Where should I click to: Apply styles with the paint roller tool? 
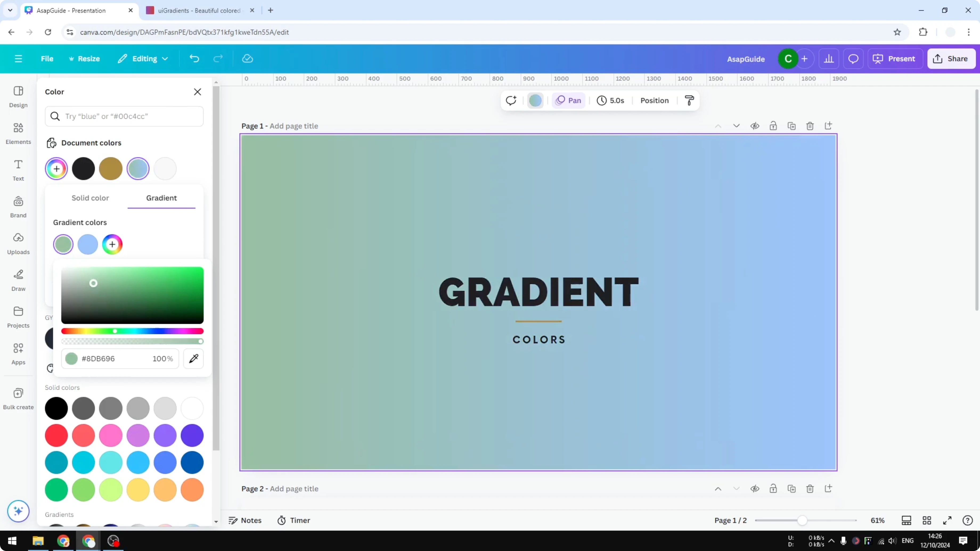coord(689,100)
